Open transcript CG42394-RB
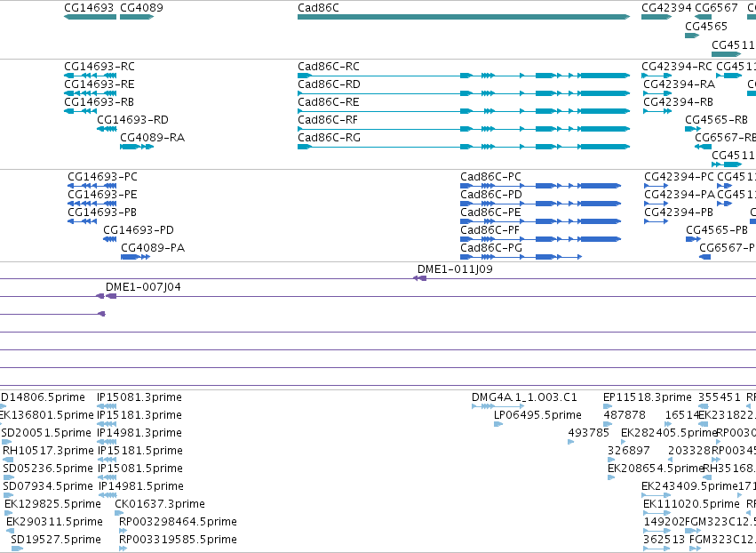The image size is (756, 553). point(678,102)
